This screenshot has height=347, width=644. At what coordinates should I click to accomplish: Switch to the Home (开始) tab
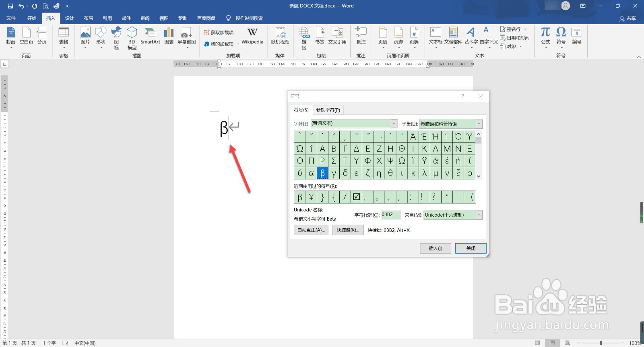(32, 18)
